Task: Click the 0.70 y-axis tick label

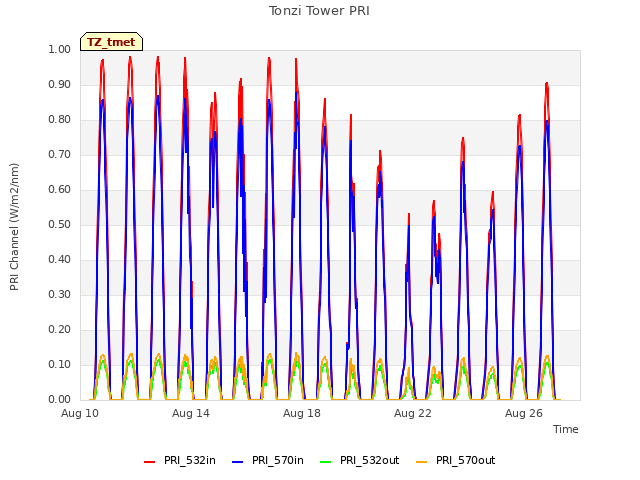Action: coord(60,155)
